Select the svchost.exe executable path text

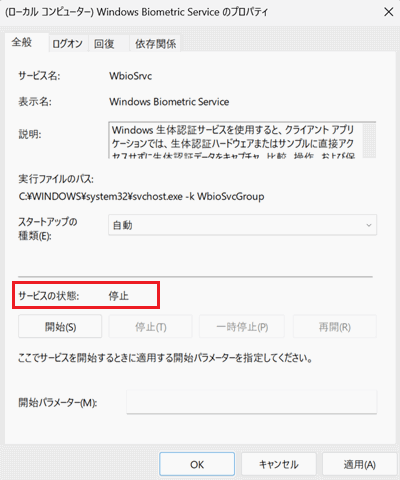tap(141, 196)
